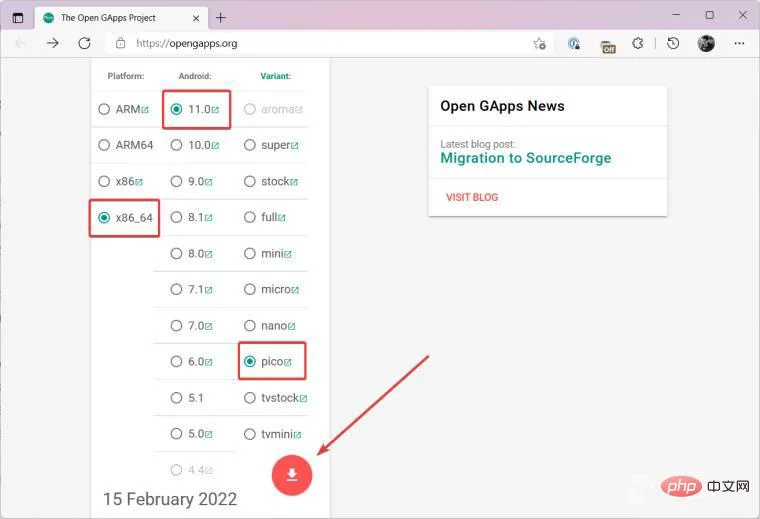The image size is (760, 519).
Task: Open info link icon beside tvstock
Action: pyautogui.click(x=303, y=399)
